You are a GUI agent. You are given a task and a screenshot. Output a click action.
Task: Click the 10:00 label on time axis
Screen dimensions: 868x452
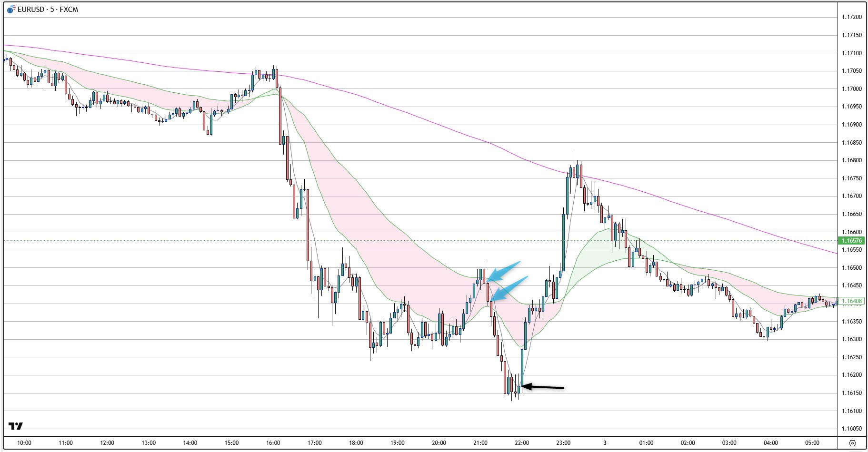pos(24,443)
